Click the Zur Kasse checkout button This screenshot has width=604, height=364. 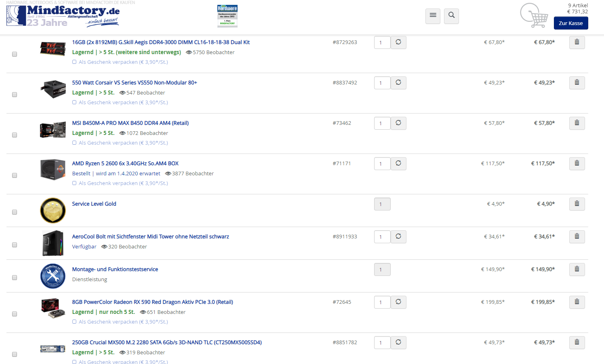tap(570, 23)
